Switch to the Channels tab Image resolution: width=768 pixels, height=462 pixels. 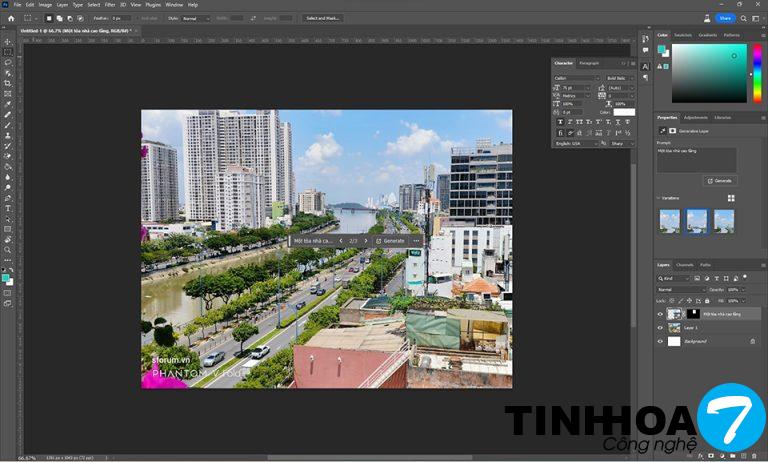click(685, 265)
